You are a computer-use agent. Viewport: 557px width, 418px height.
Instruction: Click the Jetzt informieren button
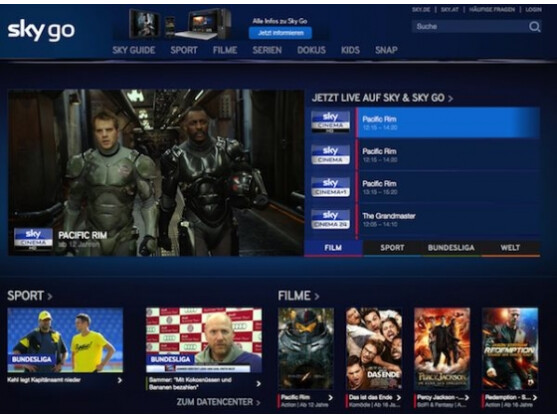click(x=281, y=33)
